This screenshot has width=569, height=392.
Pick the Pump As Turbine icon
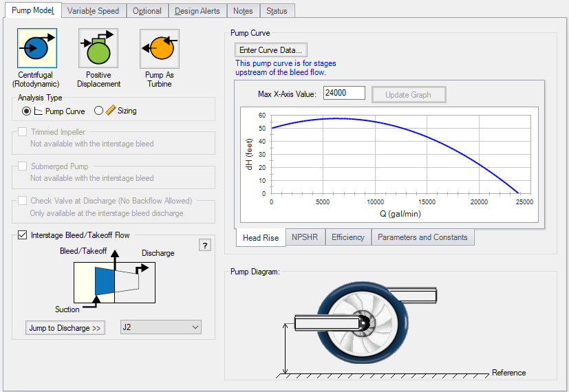160,48
